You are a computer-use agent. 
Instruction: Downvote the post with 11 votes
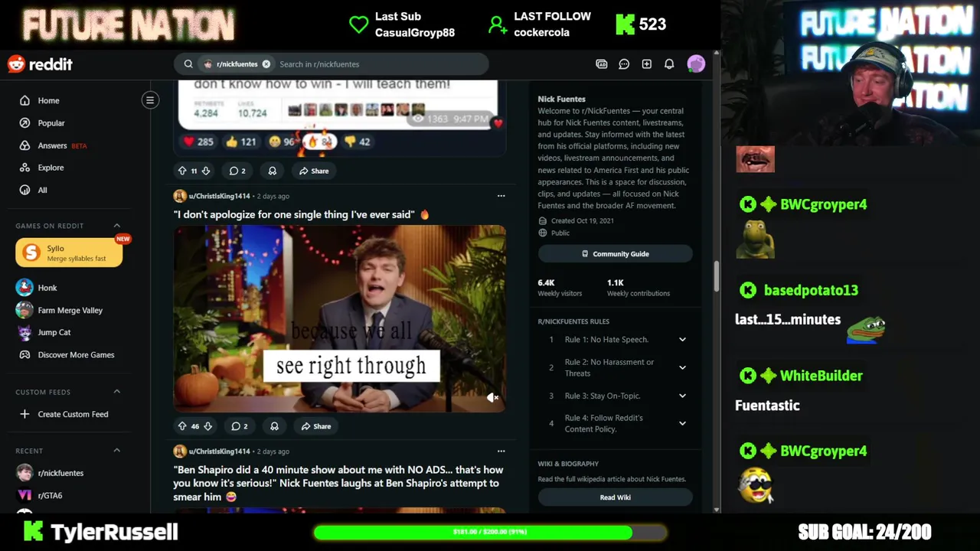coord(205,171)
